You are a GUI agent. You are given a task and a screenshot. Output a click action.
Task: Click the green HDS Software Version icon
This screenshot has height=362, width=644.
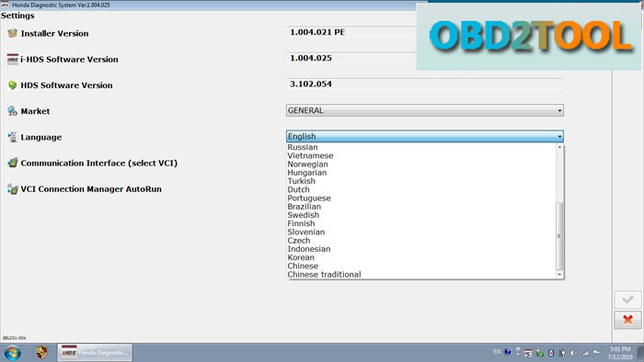click(12, 85)
